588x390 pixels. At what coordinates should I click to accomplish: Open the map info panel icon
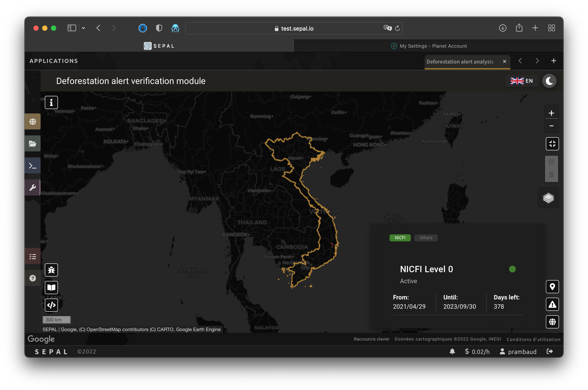pos(51,102)
